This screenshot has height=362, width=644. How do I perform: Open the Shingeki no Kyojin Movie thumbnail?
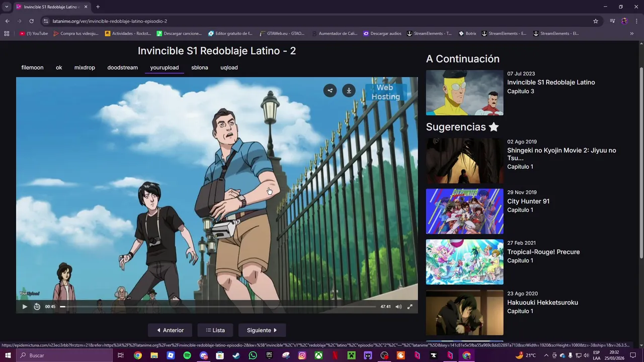coord(464,161)
